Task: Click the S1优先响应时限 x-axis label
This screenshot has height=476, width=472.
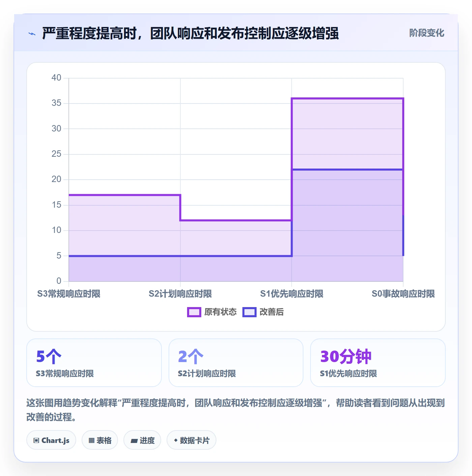Action: pos(292,294)
